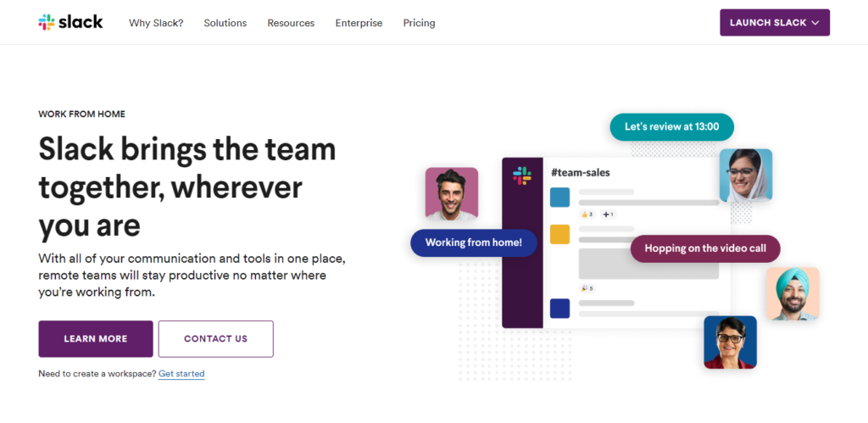The width and height of the screenshot is (868, 423).
Task: Click the woman in white headscarf photo
Action: point(746,175)
